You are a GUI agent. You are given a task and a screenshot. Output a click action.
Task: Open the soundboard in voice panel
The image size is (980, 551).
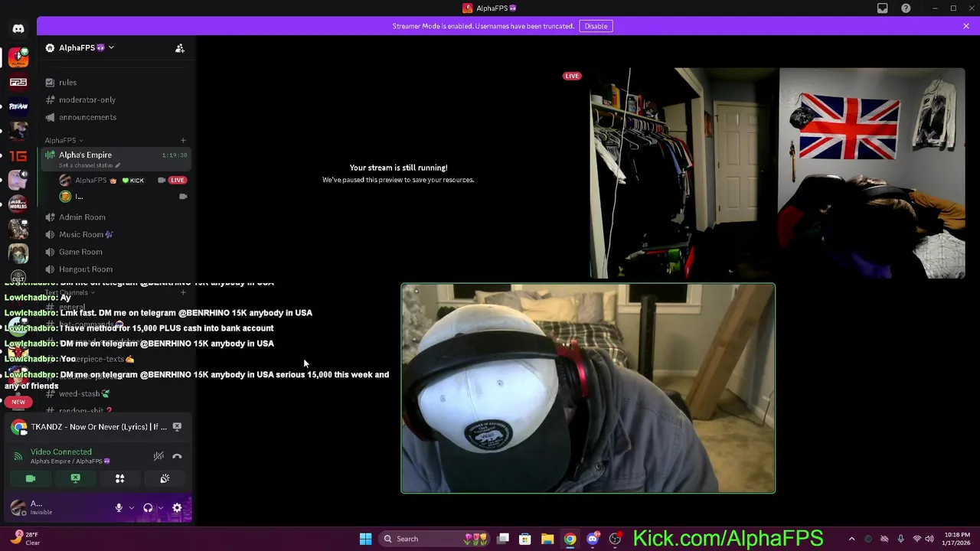[165, 478]
